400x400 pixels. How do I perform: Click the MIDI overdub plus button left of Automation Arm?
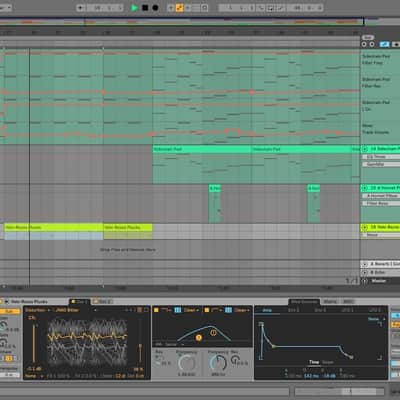pyautogui.click(x=171, y=8)
